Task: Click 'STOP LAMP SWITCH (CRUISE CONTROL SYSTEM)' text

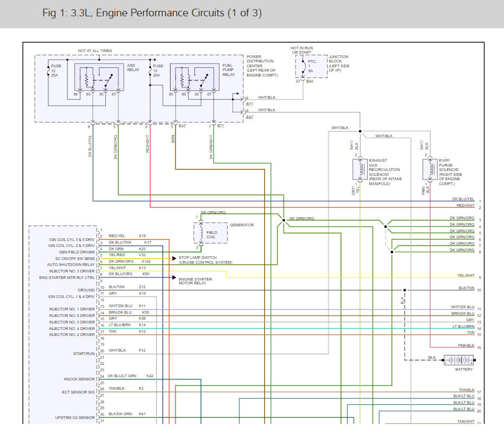Action: coord(205,260)
